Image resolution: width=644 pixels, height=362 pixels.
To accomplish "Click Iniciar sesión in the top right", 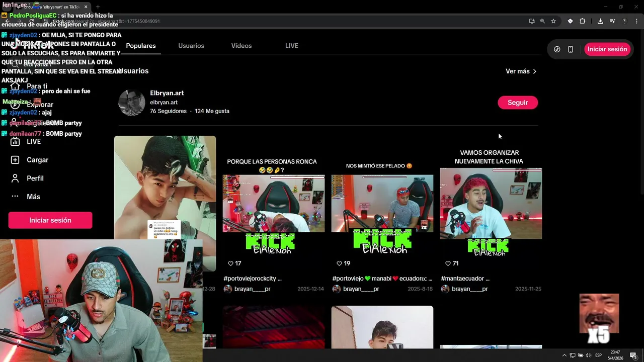I will click(607, 49).
